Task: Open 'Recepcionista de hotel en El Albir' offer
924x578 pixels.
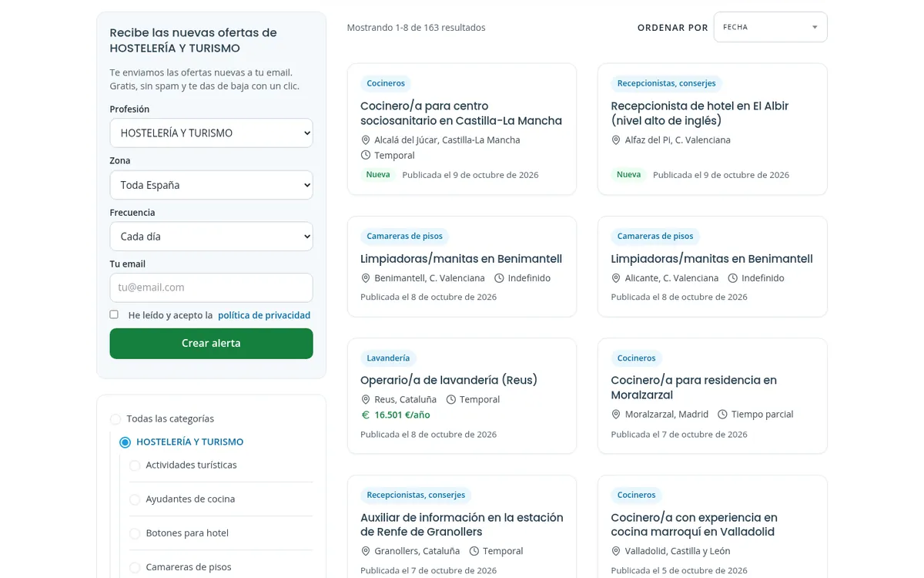Action: tap(700, 113)
